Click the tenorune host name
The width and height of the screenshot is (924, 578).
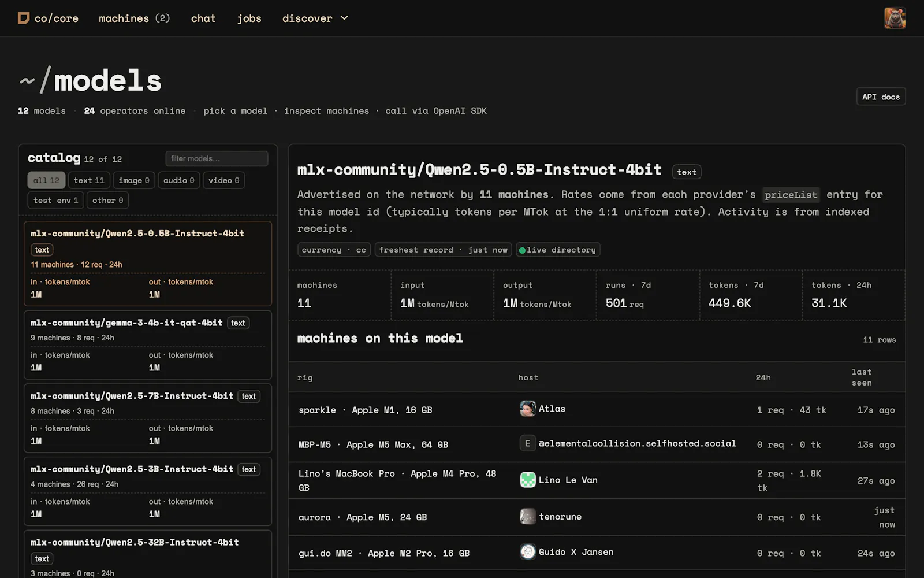coord(560,516)
